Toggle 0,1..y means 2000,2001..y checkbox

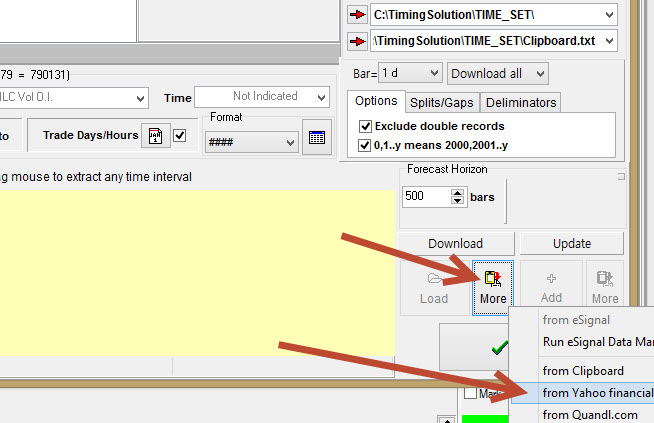pyautogui.click(x=365, y=146)
